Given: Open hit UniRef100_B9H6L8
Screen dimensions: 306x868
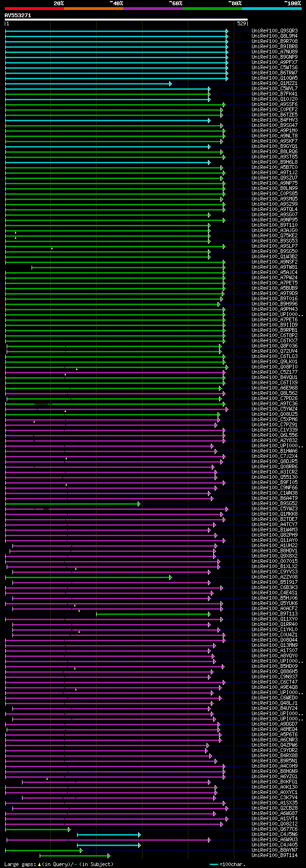Looking at the screenshot, I should coord(274,162).
